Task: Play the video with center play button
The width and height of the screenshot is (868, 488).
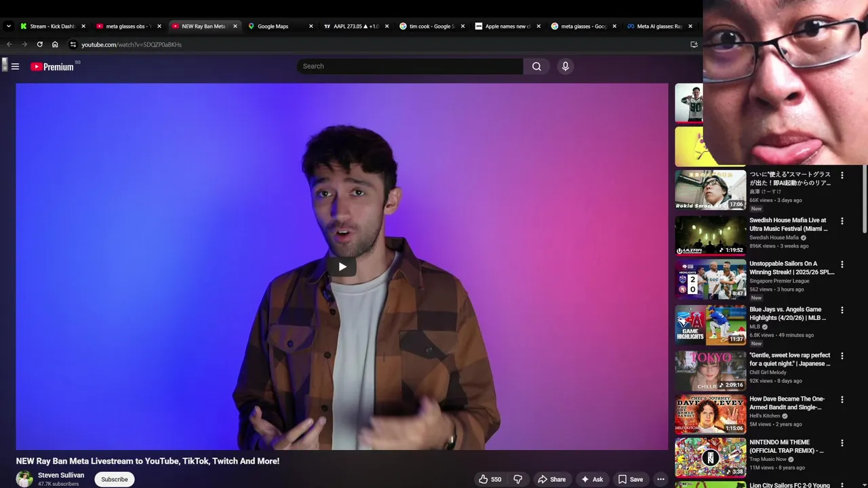Action: (x=342, y=266)
